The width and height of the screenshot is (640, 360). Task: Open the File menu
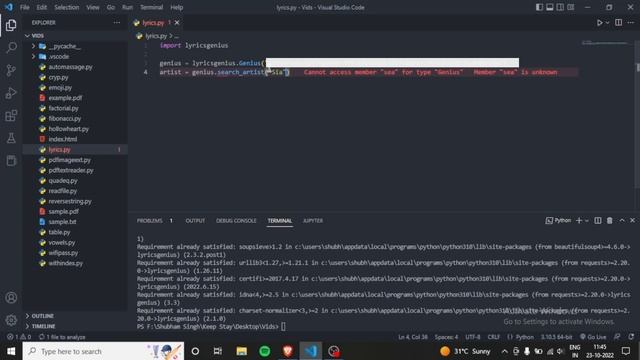coord(24,7)
